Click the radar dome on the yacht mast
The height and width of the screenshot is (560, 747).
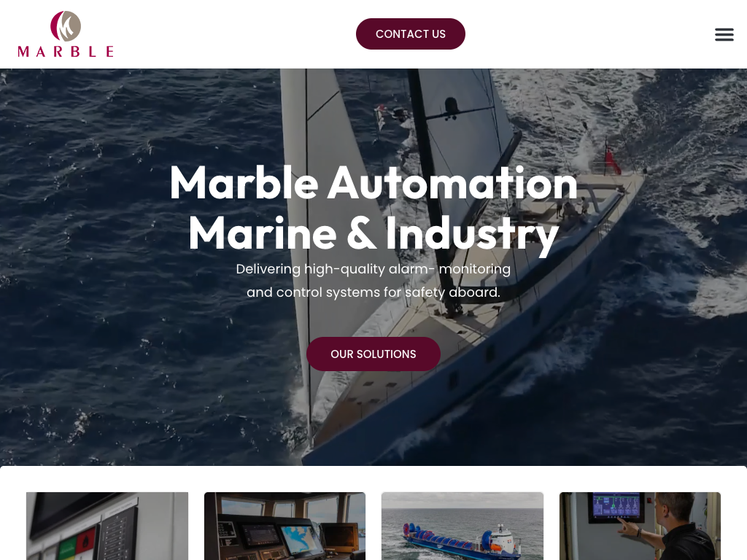(x=451, y=106)
